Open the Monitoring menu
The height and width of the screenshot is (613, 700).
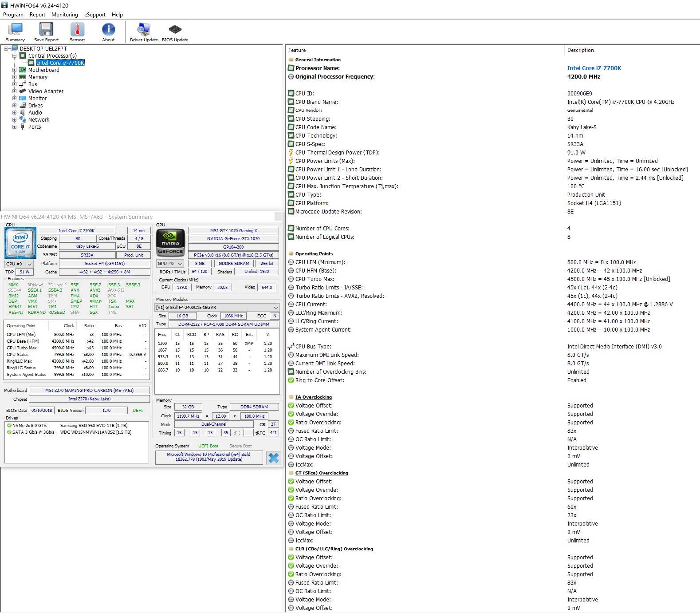point(65,15)
